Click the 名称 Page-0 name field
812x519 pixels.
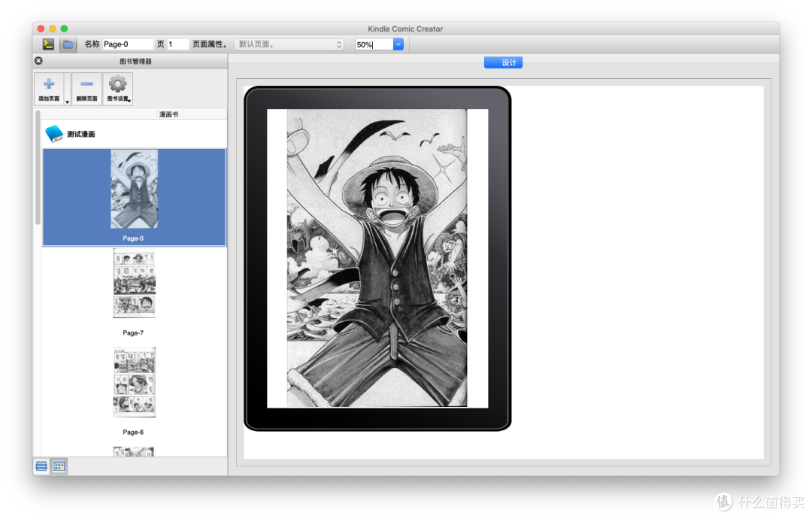tap(128, 44)
